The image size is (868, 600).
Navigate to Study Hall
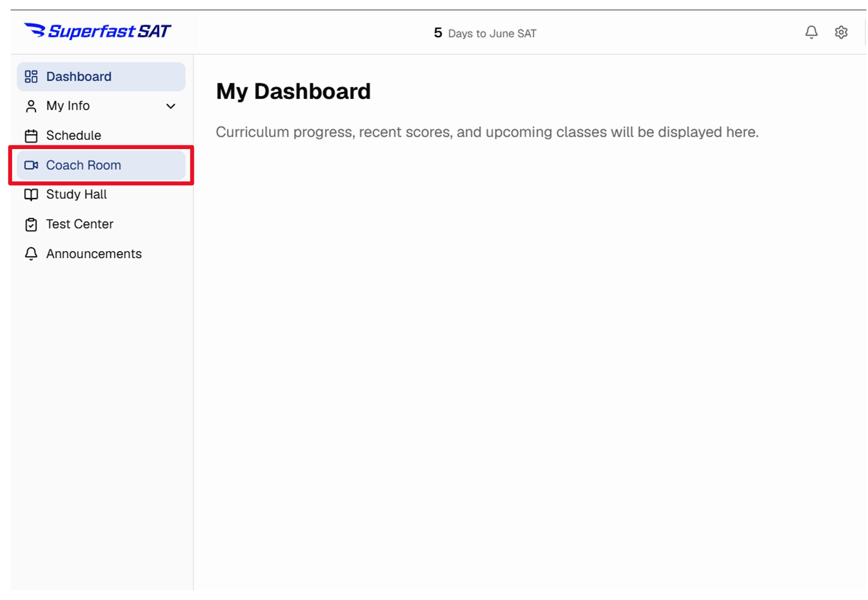pyautogui.click(x=101, y=194)
